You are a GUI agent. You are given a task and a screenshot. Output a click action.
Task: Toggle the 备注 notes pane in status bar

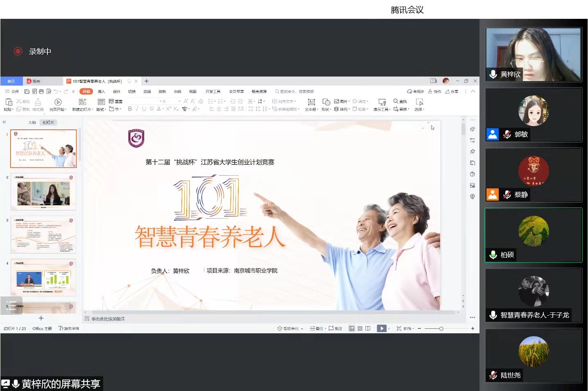click(317, 328)
